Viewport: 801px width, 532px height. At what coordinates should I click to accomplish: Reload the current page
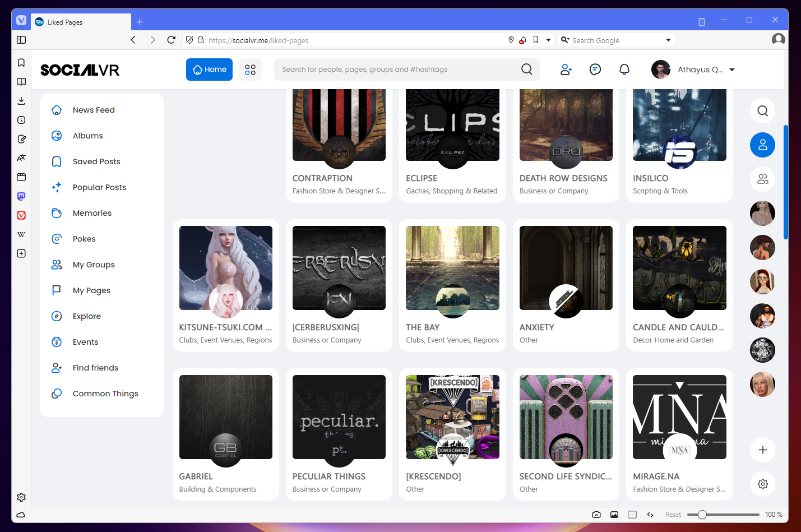[172, 40]
